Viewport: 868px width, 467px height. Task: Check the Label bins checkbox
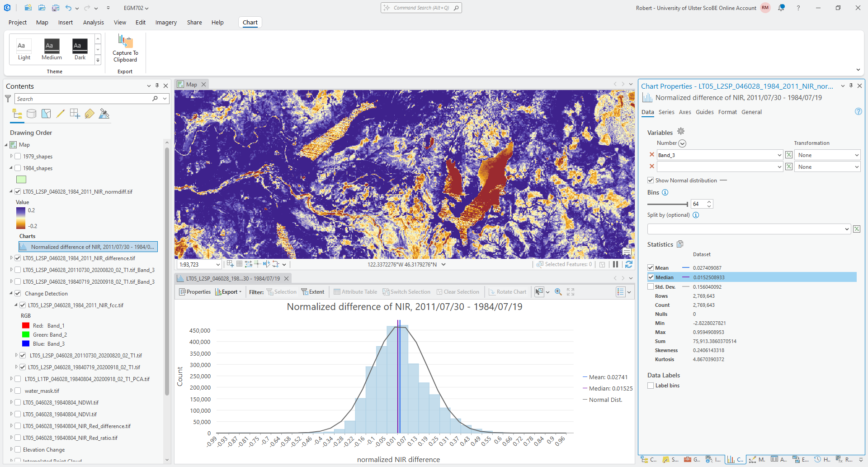pos(651,386)
